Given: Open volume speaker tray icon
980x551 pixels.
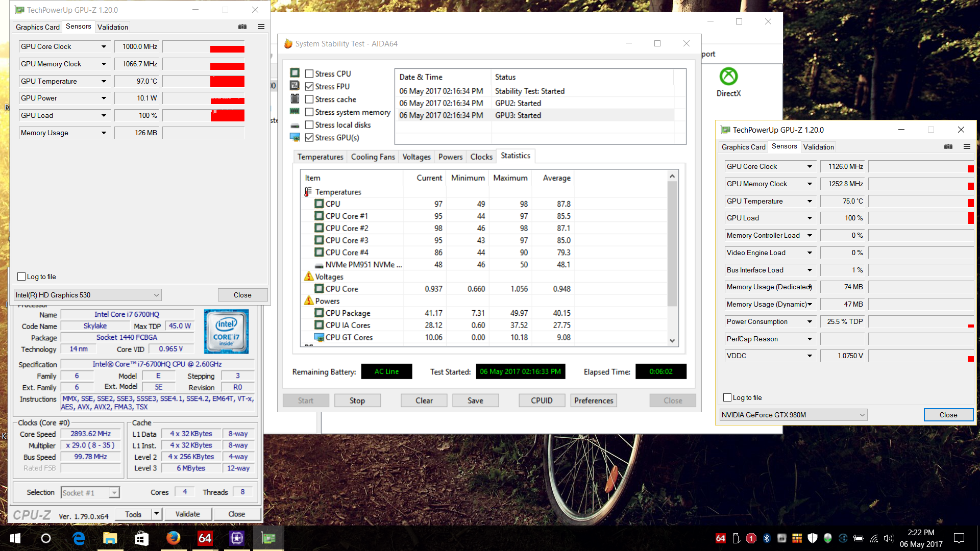Looking at the screenshot, I should pyautogui.click(x=889, y=538).
